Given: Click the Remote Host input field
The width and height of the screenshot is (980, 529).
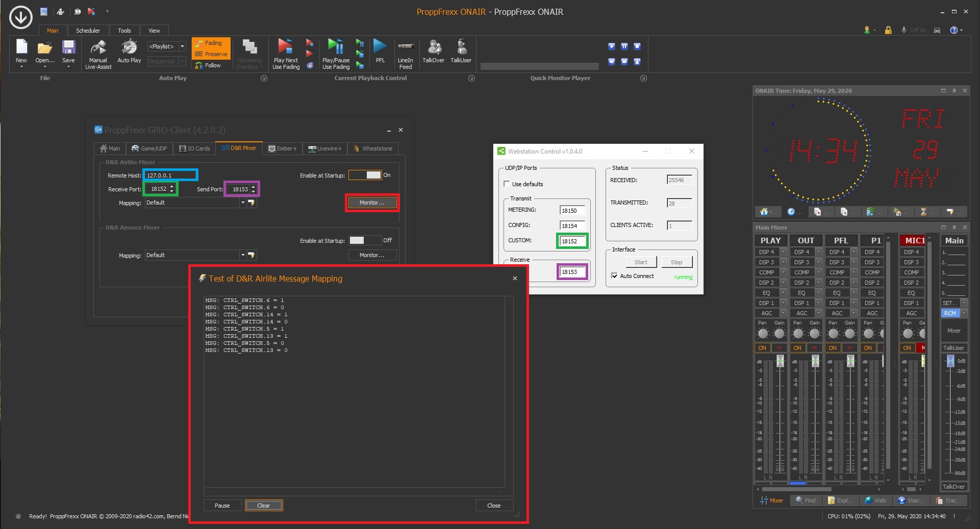Looking at the screenshot, I should [170, 175].
